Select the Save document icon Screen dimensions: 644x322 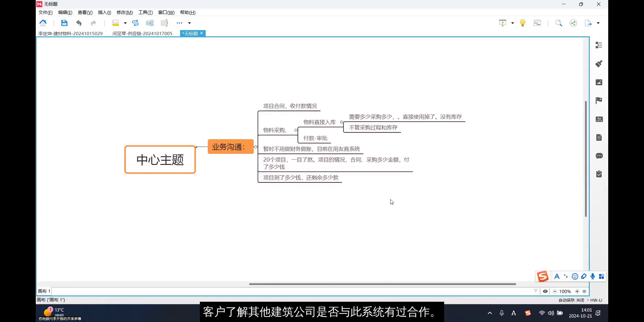64,23
